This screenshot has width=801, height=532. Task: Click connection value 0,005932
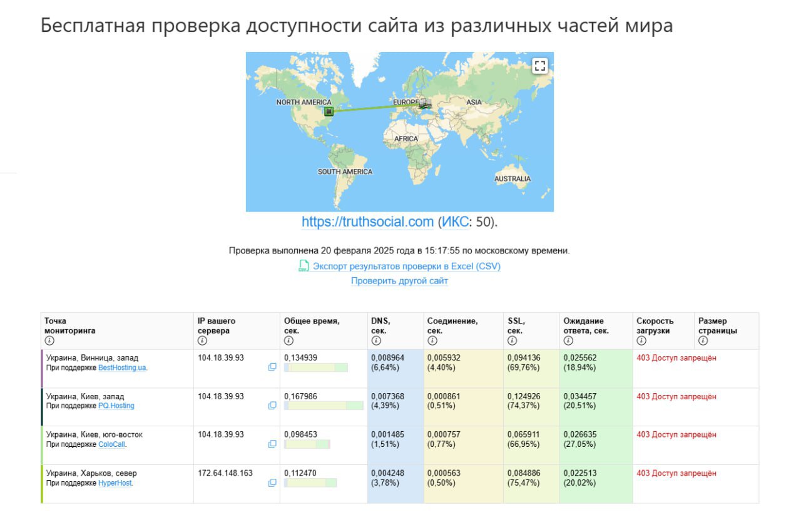444,358
